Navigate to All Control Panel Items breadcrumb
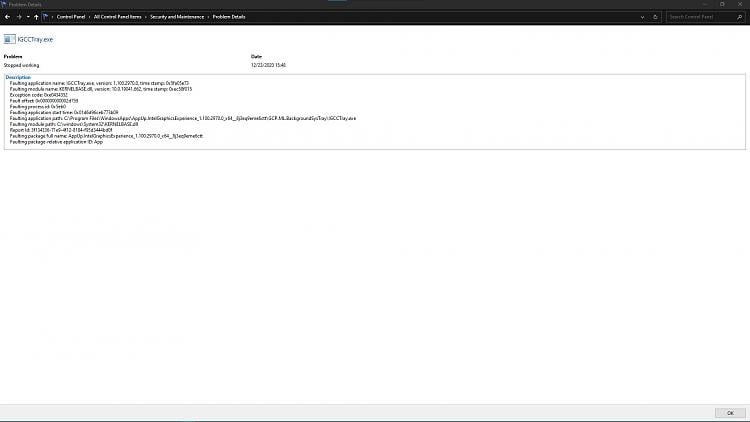 118,17
